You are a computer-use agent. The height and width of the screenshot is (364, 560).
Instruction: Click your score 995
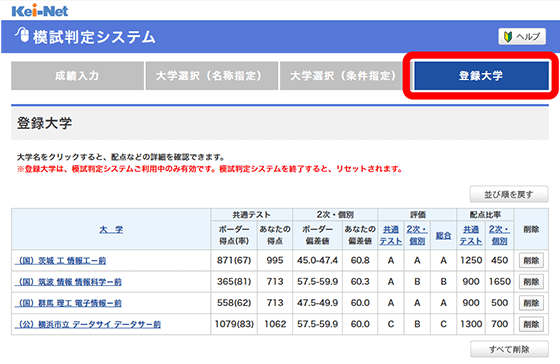coord(275,260)
